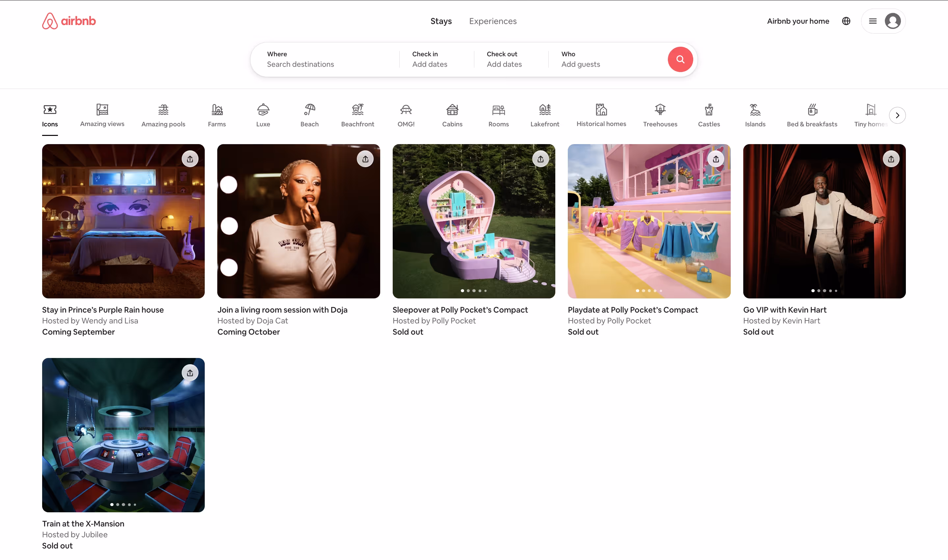Share the Doja living room session listing
This screenshot has width=948, height=560.
tap(365, 159)
